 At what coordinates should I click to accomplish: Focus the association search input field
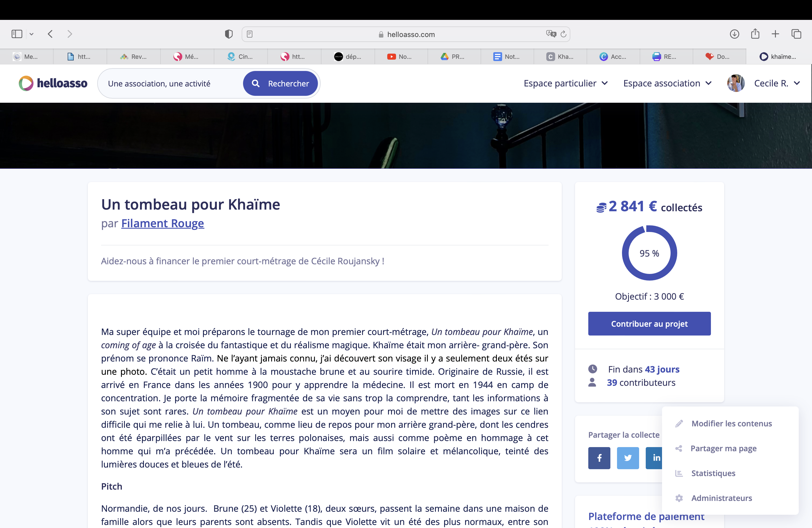coord(171,84)
